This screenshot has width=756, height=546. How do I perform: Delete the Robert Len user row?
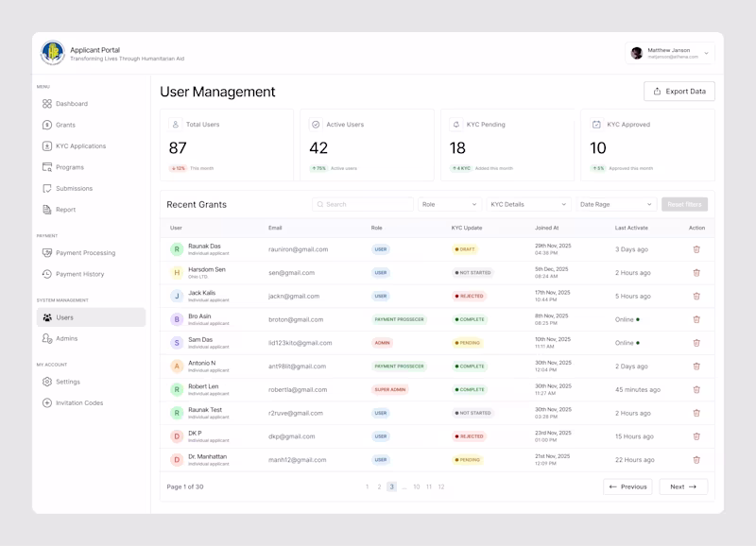[696, 389]
